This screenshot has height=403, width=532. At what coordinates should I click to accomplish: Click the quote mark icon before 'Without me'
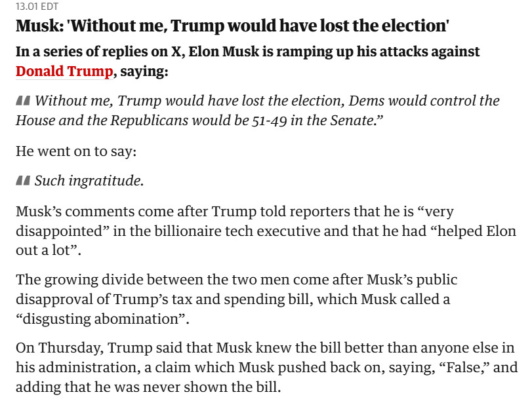(x=23, y=102)
